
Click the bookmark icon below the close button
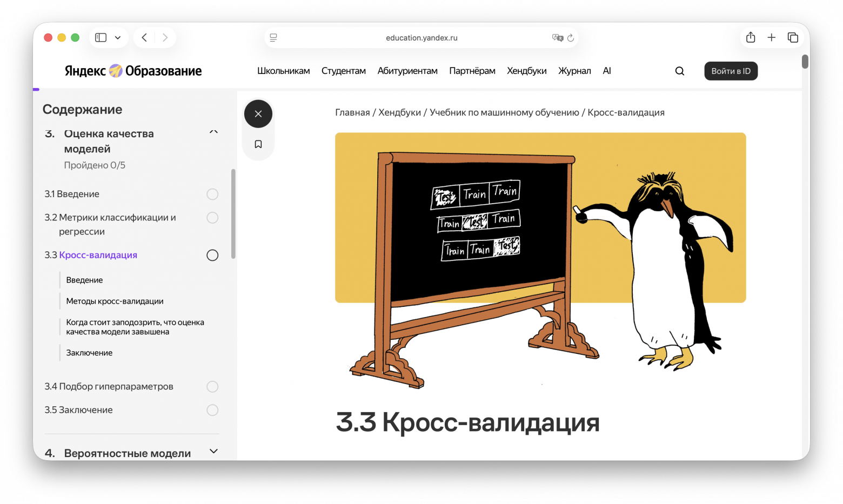[258, 144]
